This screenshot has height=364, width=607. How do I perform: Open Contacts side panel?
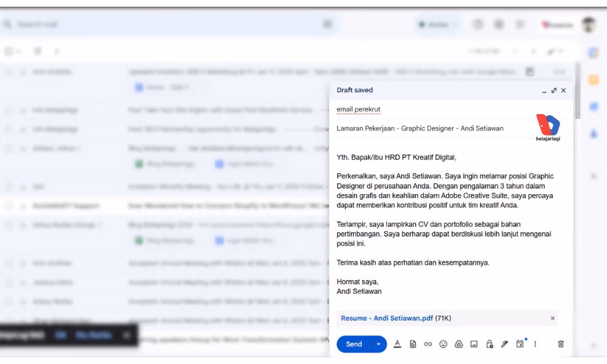click(x=594, y=134)
